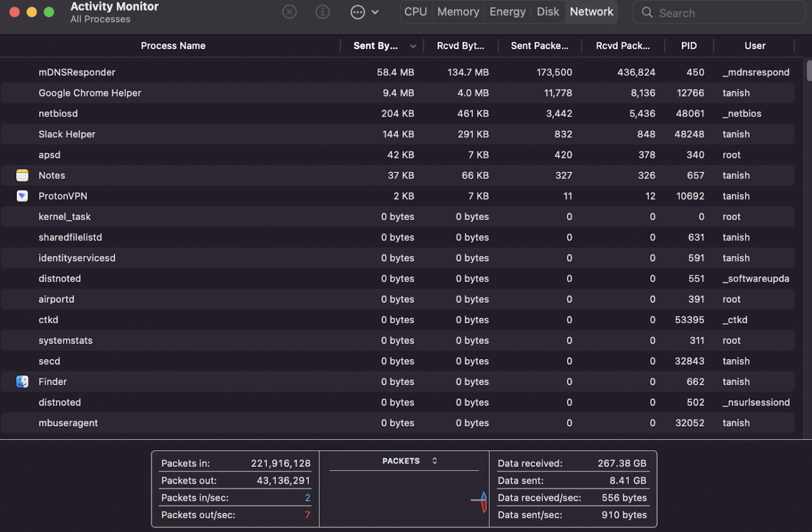The width and height of the screenshot is (812, 532).
Task: Click the ellipsis more-options icon
Action: click(358, 12)
